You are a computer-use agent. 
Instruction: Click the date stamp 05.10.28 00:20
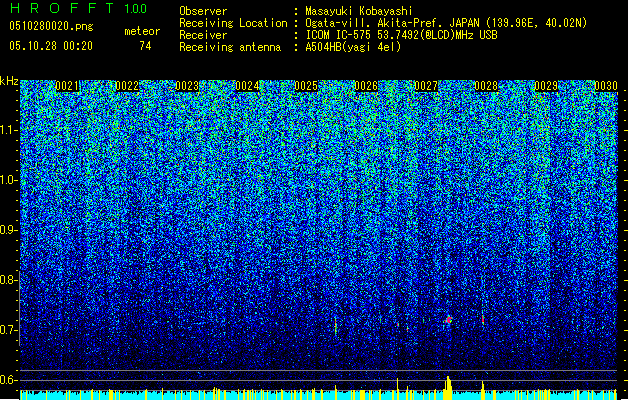point(51,46)
